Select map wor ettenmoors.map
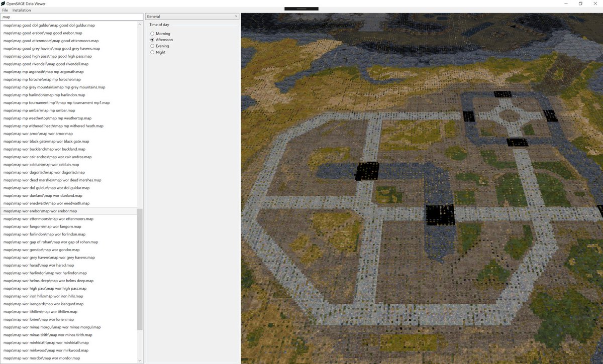Image resolution: width=603 pixels, height=364 pixels. [69, 219]
